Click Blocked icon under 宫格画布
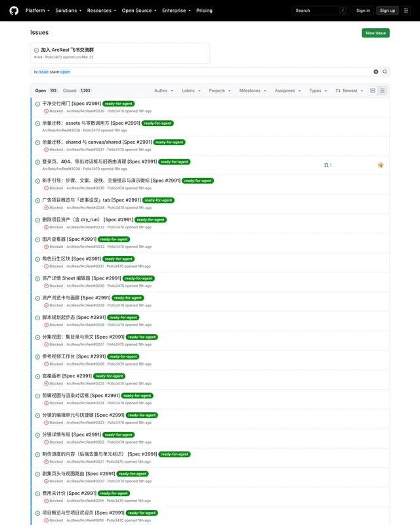Image resolution: width=420 pixels, height=525 pixels. (x=46, y=383)
